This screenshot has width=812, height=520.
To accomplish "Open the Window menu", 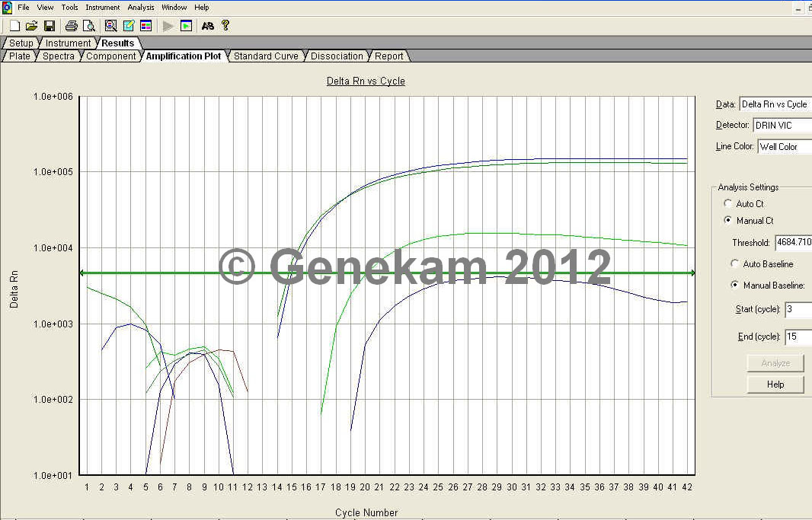I will [174, 8].
